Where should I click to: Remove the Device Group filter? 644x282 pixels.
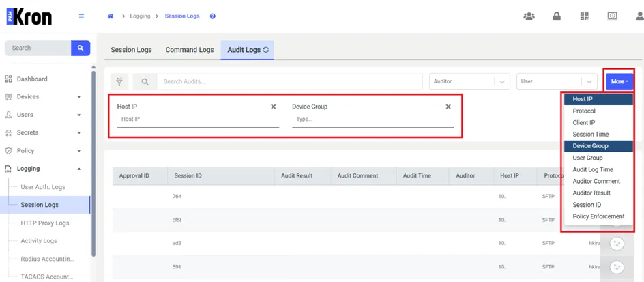[x=448, y=107]
